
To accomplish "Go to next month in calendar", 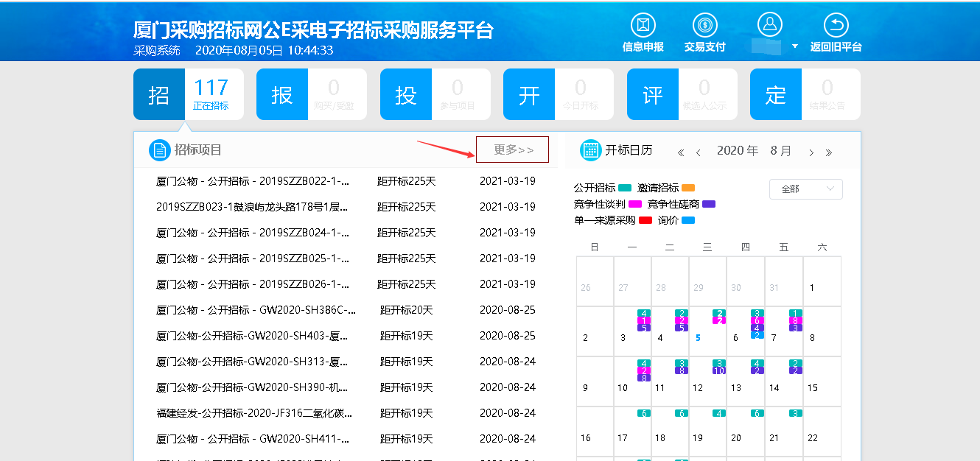I will coord(811,152).
